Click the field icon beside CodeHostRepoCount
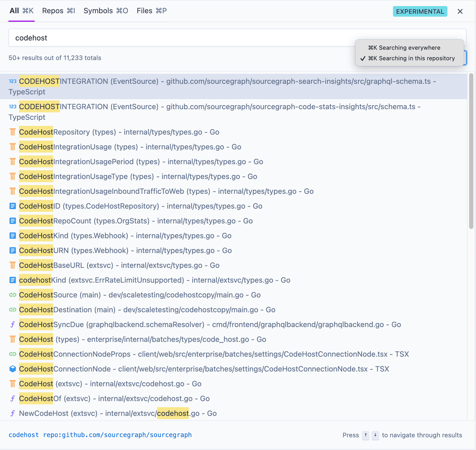 click(x=13, y=221)
